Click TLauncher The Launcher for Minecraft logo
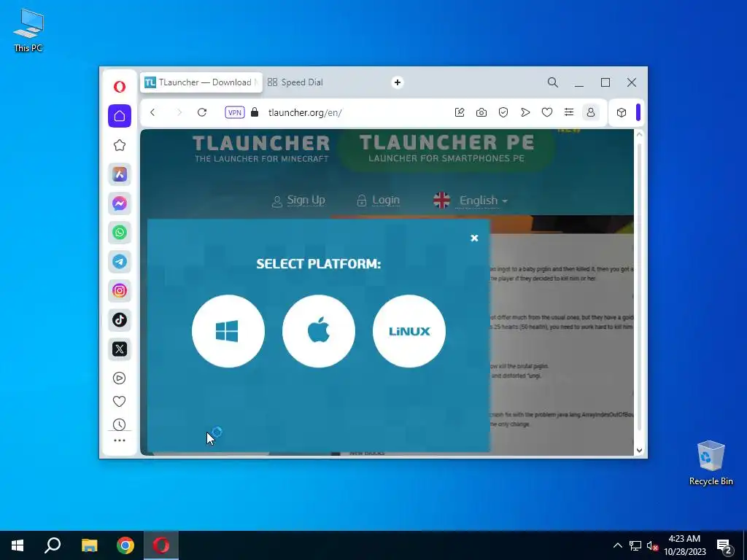The height and width of the screenshot is (560, 747). tap(261, 149)
